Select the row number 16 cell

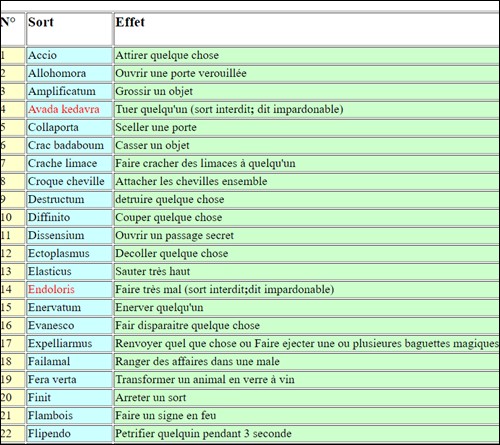[x=12, y=325]
